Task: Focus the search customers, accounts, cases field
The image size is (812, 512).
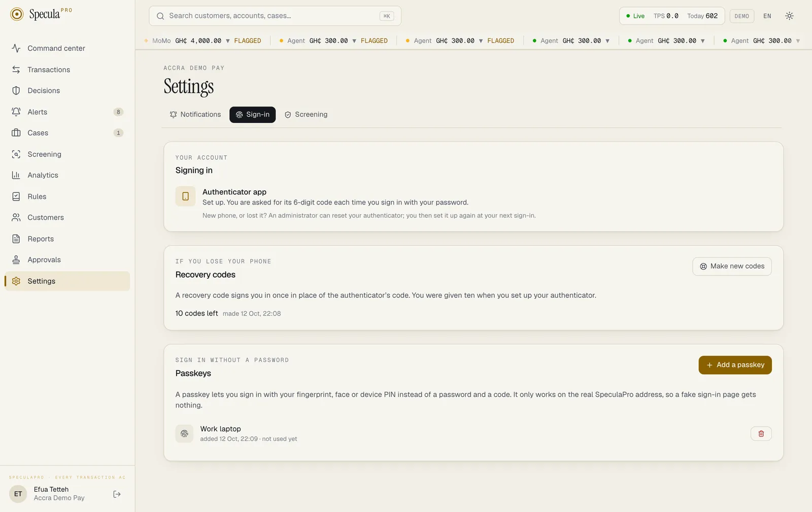Action: pyautogui.click(x=275, y=16)
